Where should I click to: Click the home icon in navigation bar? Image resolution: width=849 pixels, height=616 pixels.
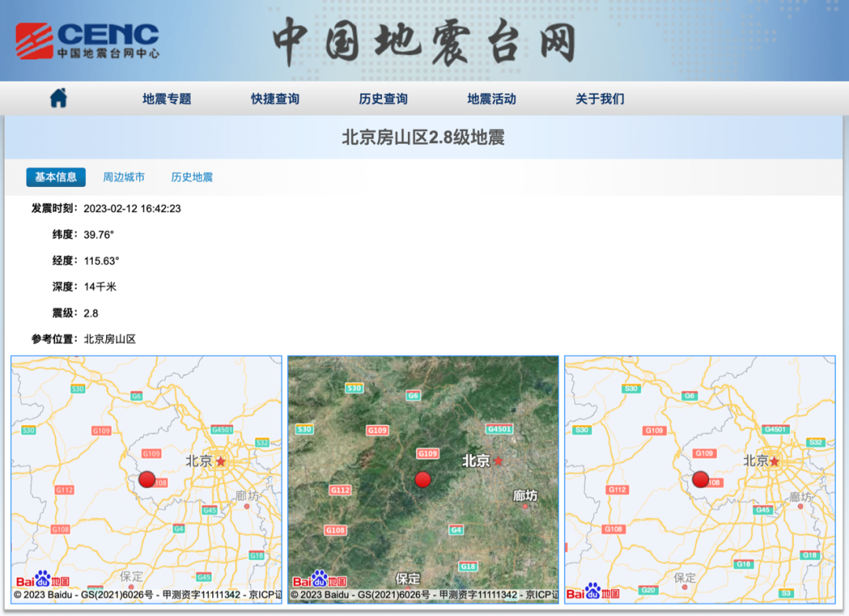58,98
